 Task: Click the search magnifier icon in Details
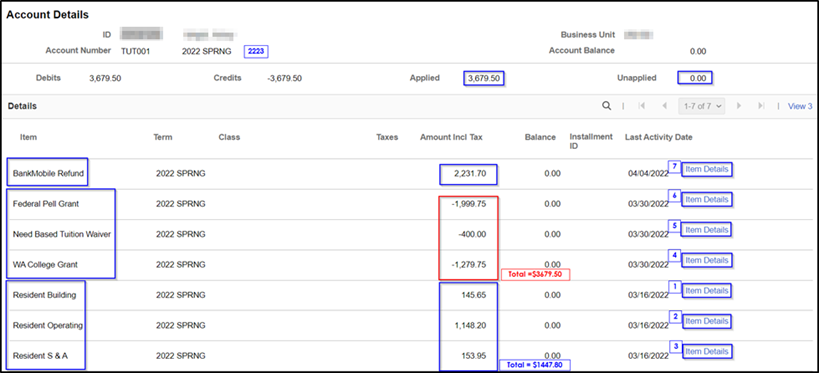pos(606,106)
